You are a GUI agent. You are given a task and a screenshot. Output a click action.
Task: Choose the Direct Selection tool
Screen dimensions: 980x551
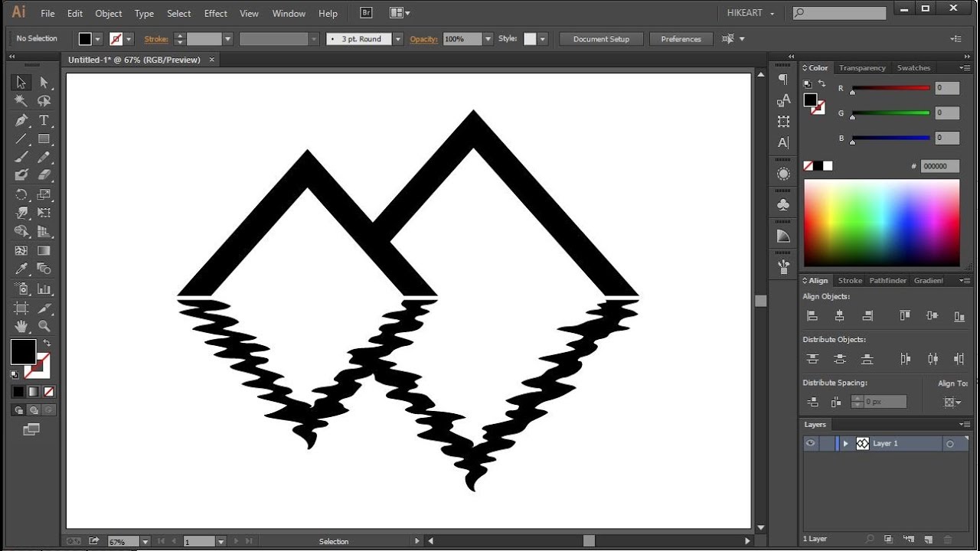(44, 83)
